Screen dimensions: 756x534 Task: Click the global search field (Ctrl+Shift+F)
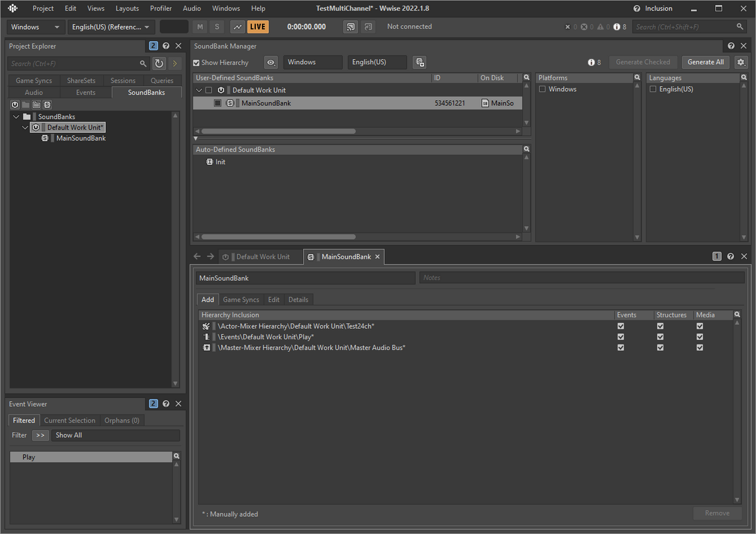[x=690, y=27]
